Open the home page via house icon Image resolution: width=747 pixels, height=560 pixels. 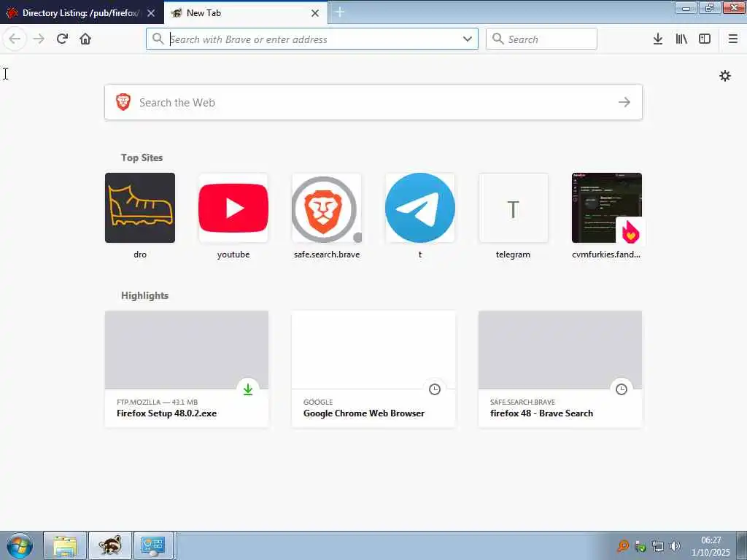(x=85, y=39)
